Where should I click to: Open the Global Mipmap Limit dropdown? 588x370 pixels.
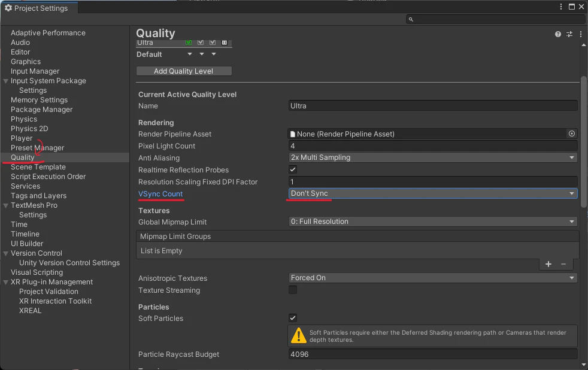pos(433,222)
